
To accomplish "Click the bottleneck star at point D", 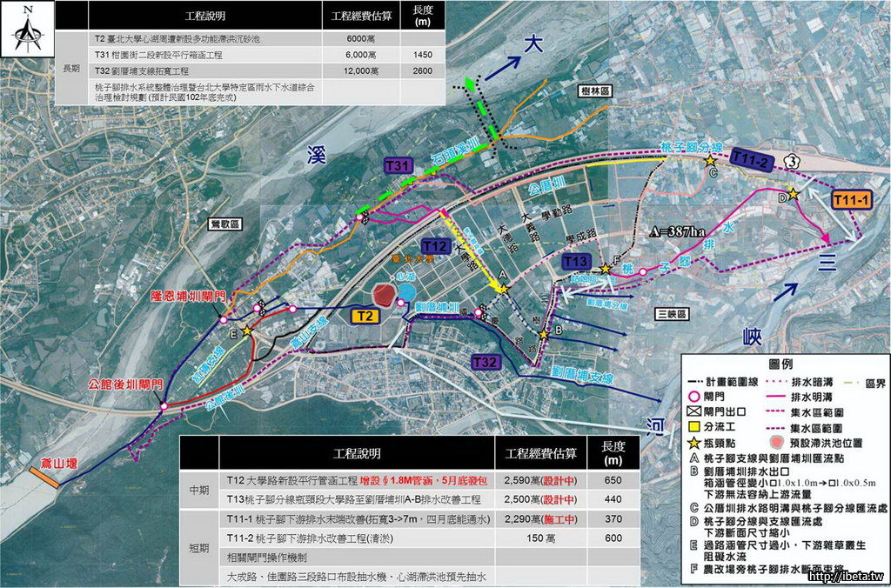I will (x=793, y=193).
